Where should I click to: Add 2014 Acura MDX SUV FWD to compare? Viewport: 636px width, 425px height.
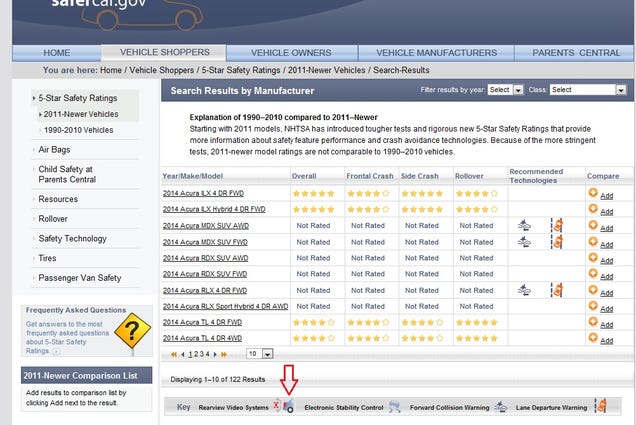[x=601, y=243]
